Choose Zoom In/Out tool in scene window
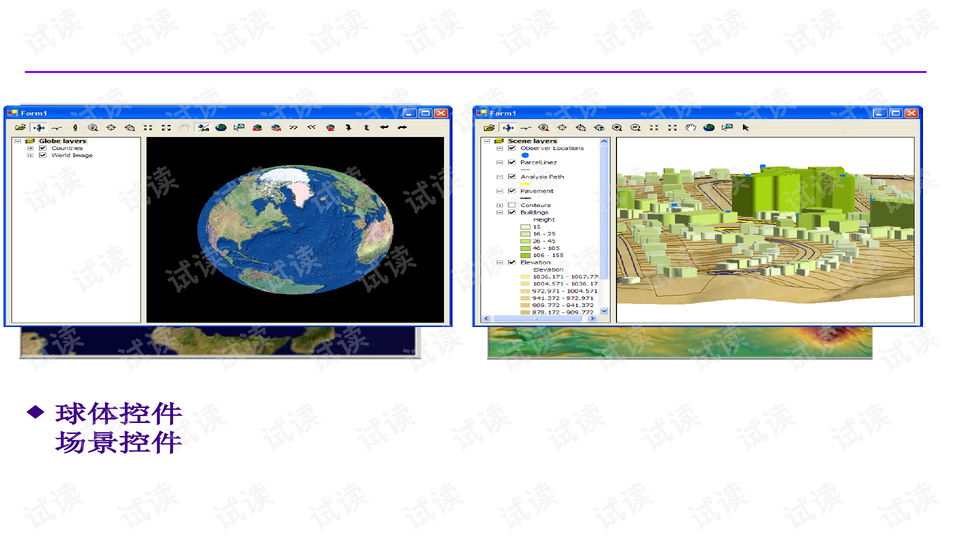960x540 pixels. 544,127
